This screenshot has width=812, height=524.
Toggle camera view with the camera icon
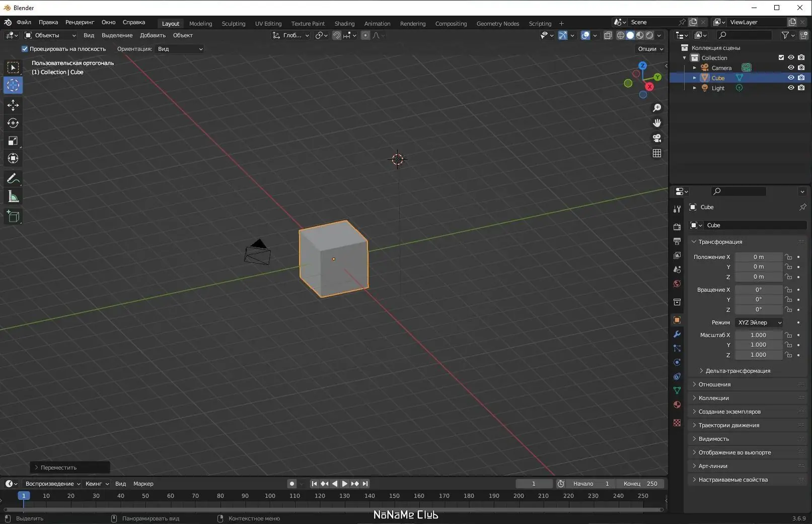coord(657,138)
